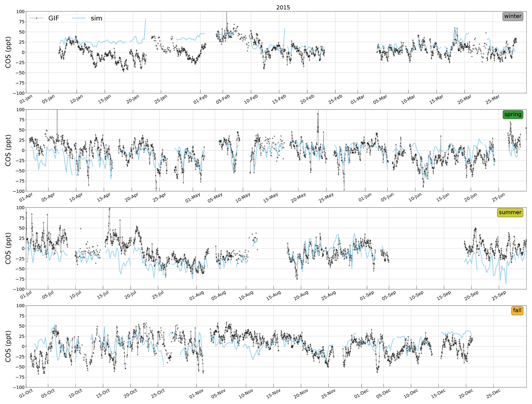The image size is (532, 404).
Task: Select the GIF legend label
Action: click(x=54, y=18)
